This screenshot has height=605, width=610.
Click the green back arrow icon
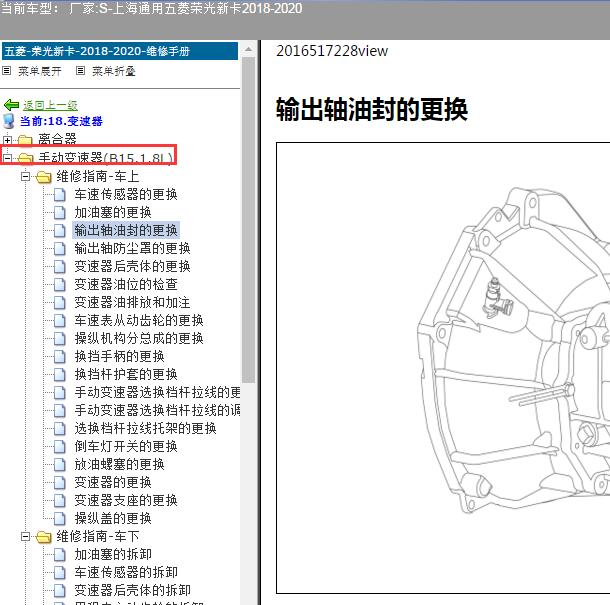point(11,105)
